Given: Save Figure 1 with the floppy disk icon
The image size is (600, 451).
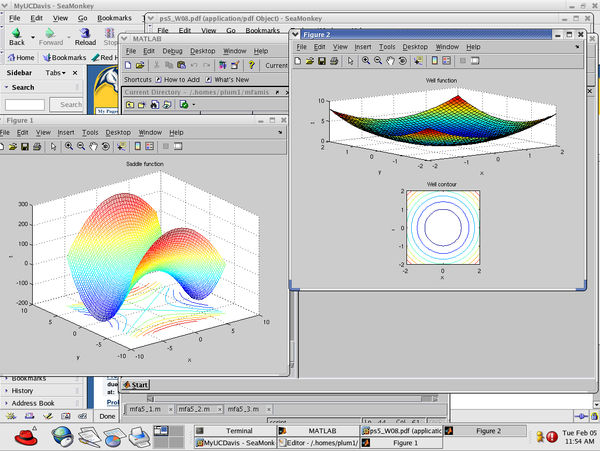Looking at the screenshot, I should point(25,147).
